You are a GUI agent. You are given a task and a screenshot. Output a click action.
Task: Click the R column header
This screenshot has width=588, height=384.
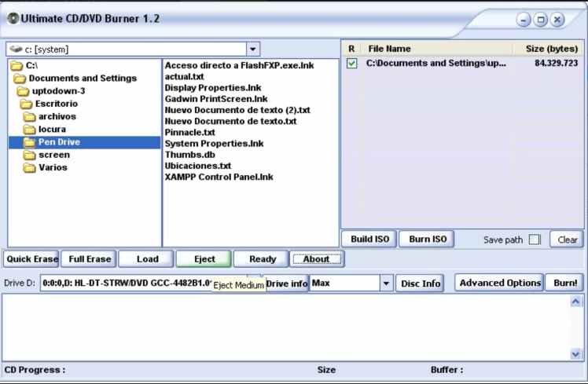tap(351, 49)
